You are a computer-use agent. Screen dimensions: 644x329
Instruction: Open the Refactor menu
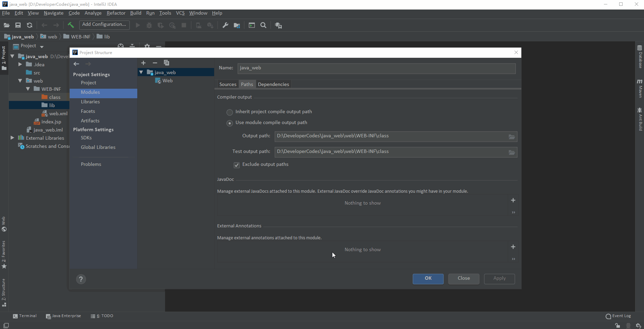(116, 13)
